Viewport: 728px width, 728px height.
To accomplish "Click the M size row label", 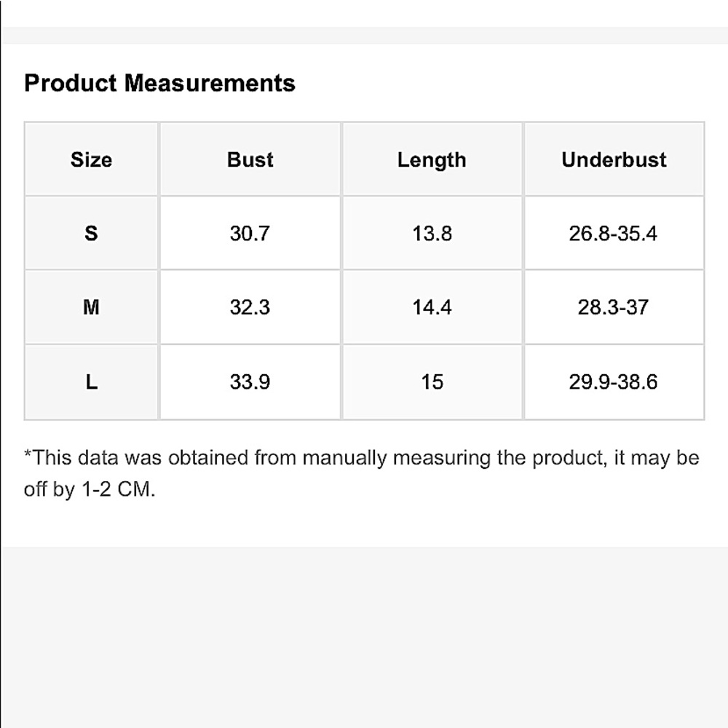I will click(x=91, y=307).
